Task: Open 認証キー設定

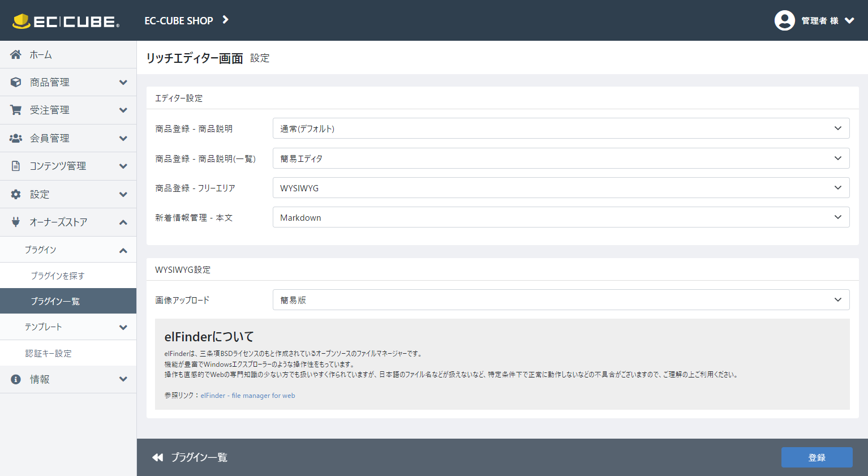Action: [x=68, y=353]
